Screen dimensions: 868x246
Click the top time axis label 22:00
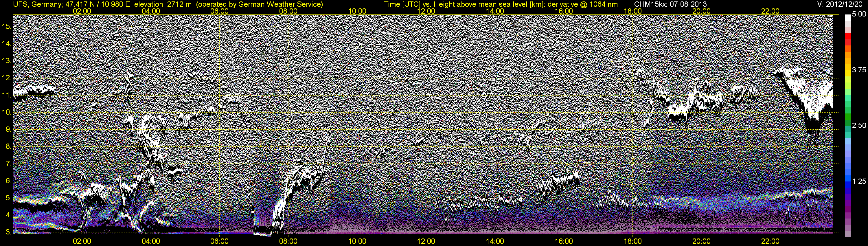tap(770, 11)
